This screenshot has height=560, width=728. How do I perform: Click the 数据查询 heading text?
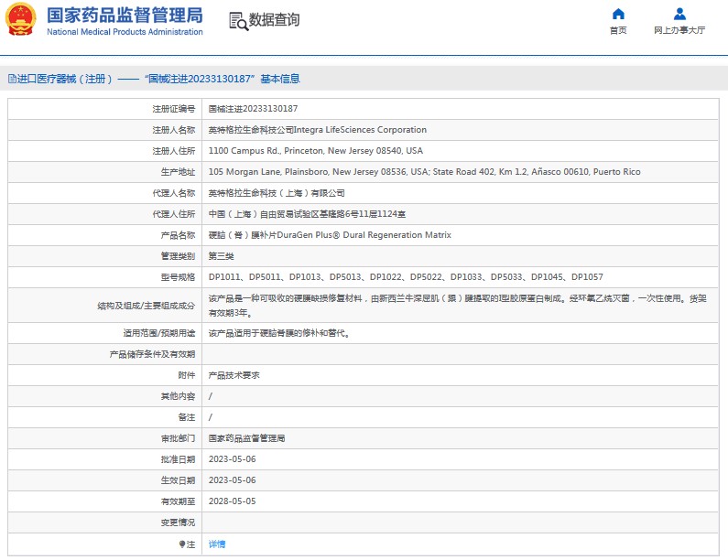(x=274, y=19)
